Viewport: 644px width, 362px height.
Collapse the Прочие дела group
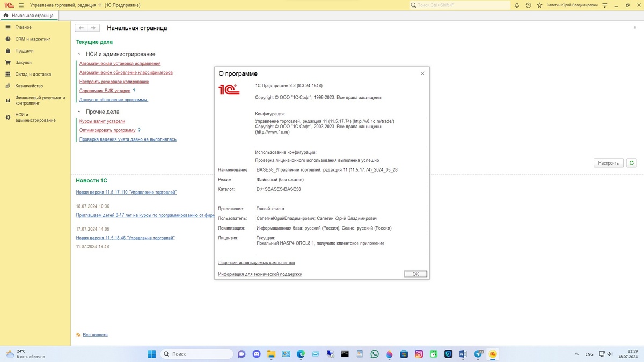[79, 112]
